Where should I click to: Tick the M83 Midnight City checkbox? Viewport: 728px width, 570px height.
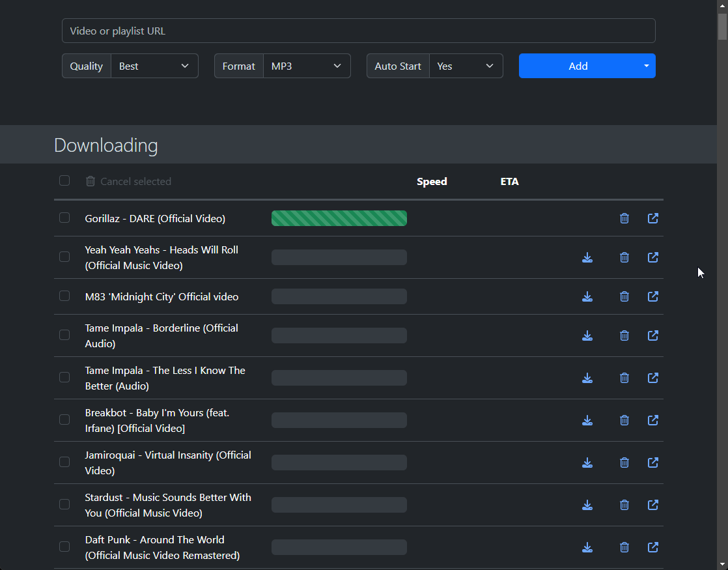(x=64, y=296)
